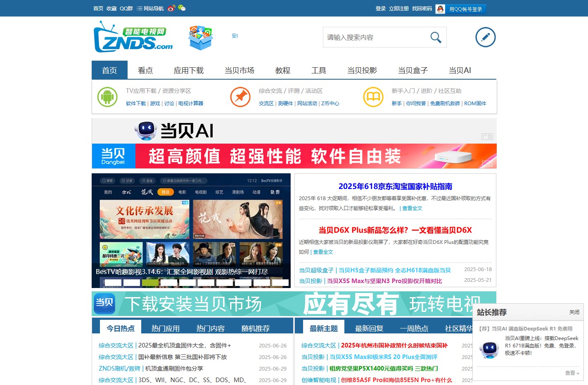Click the QQ penguin login icon
The image size is (588, 385).
(x=441, y=9)
